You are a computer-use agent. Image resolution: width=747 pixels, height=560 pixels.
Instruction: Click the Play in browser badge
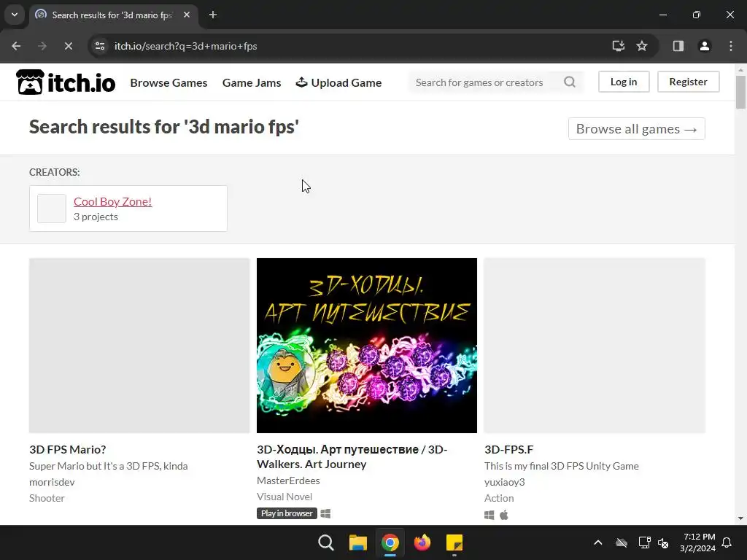(287, 513)
